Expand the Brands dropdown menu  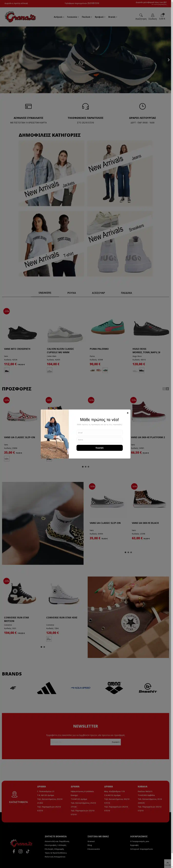tap(113, 17)
